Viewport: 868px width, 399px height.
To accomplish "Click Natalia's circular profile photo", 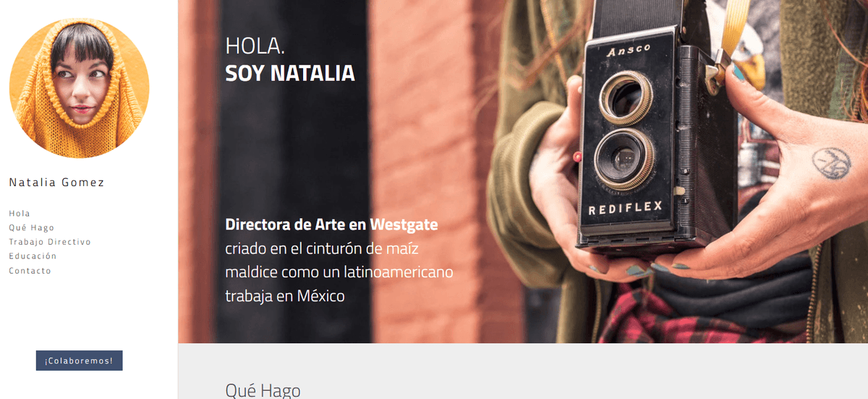I will 80,88.
